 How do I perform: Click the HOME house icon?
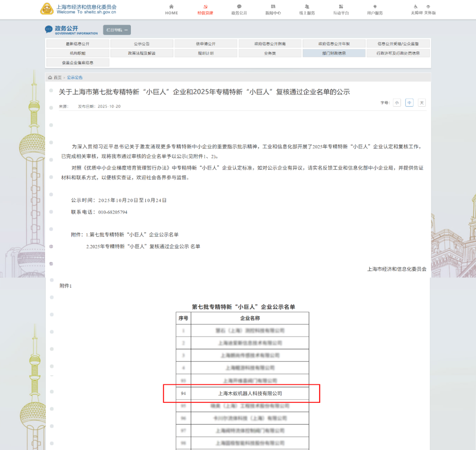(x=171, y=7)
